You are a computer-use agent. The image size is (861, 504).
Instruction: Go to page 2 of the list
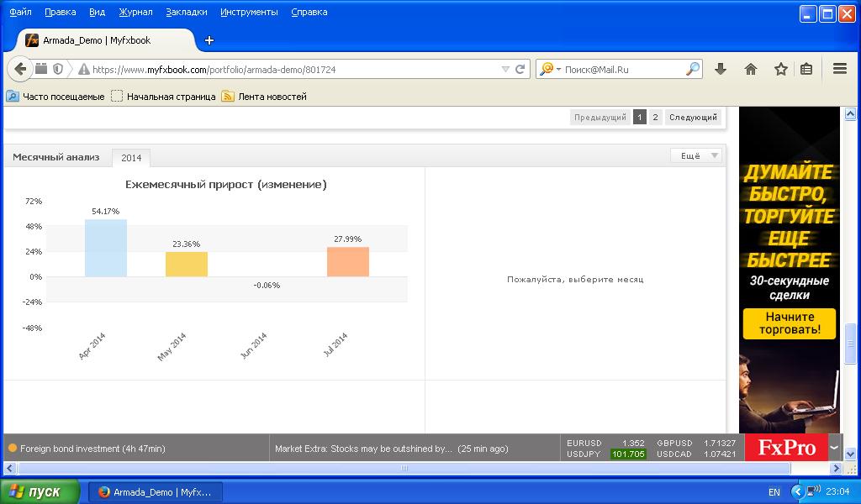click(x=655, y=117)
